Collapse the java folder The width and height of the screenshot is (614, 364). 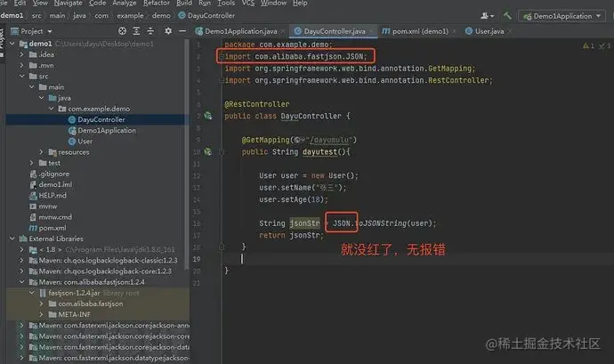pyautogui.click(x=42, y=98)
